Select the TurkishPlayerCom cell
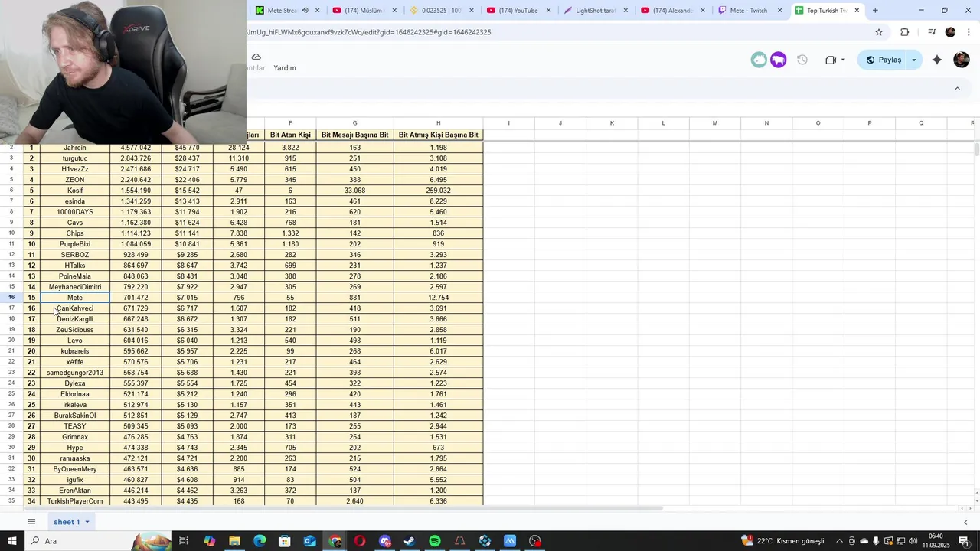The height and width of the screenshot is (551, 980). coord(75,501)
